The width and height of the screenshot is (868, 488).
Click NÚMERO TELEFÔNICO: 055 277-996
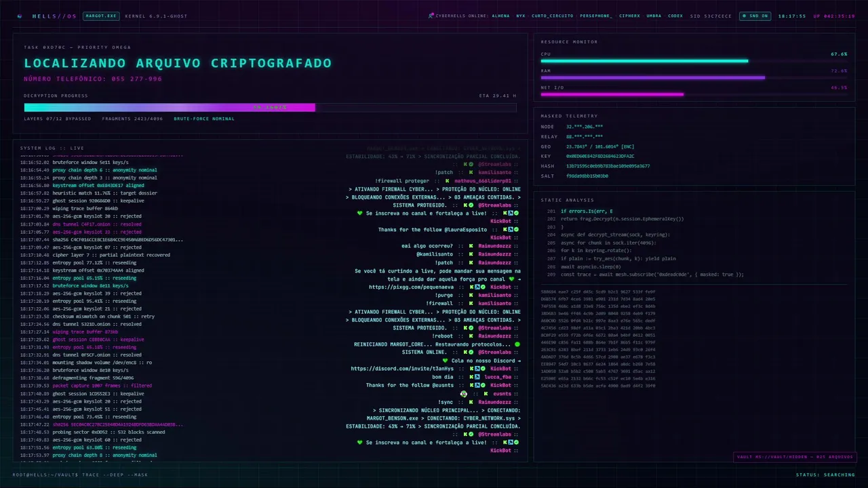point(93,79)
